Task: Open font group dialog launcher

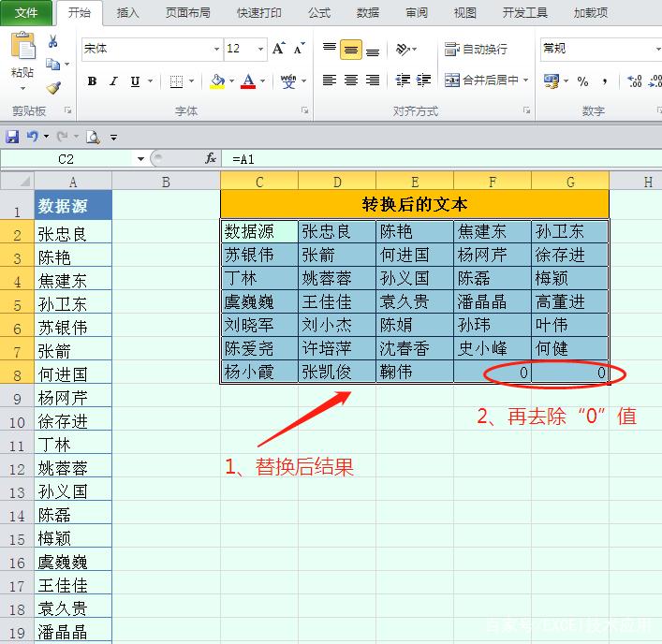Action: (304, 110)
